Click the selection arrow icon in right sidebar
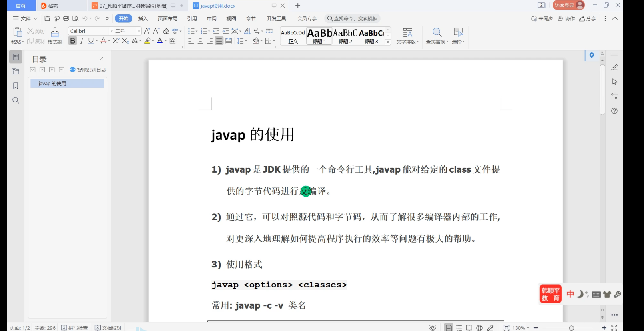 614,82
